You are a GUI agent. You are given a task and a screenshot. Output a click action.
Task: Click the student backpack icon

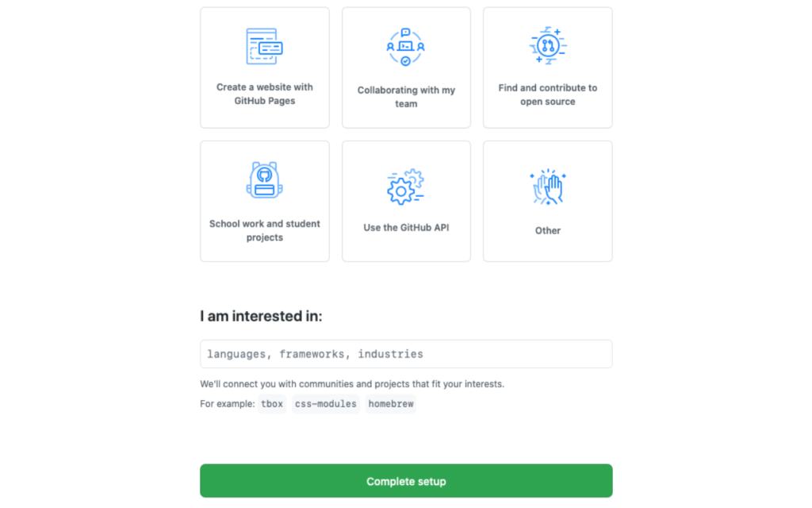tap(264, 180)
